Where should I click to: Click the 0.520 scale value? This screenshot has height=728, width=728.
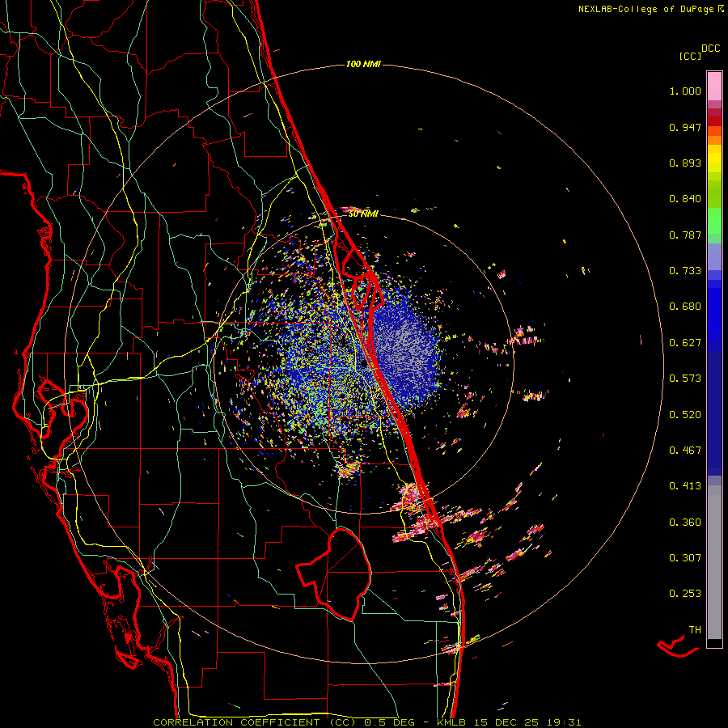pyautogui.click(x=685, y=415)
